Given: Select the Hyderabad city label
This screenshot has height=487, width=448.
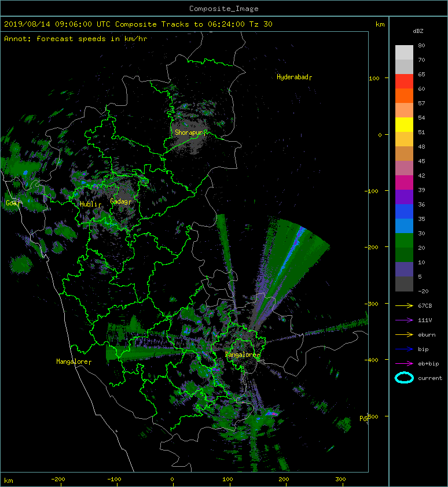Looking at the screenshot, I should [294, 77].
